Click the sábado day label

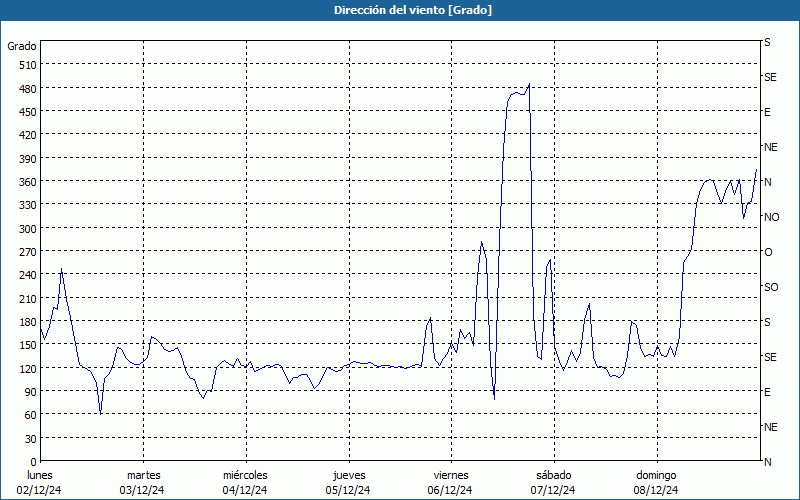point(554,476)
